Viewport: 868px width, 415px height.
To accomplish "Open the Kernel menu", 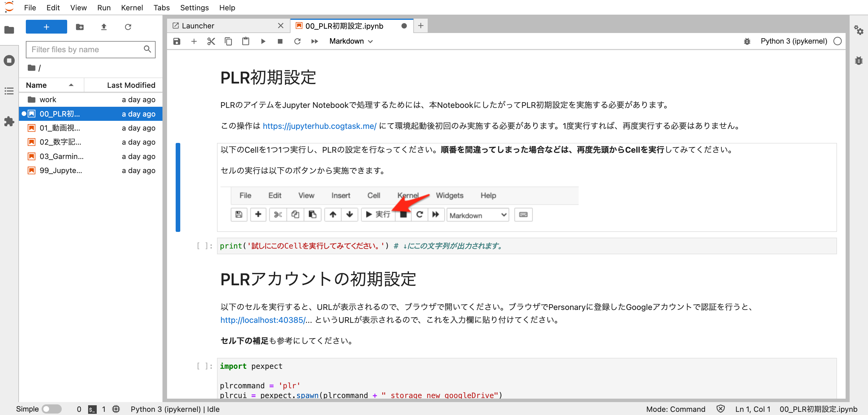I will pos(132,7).
